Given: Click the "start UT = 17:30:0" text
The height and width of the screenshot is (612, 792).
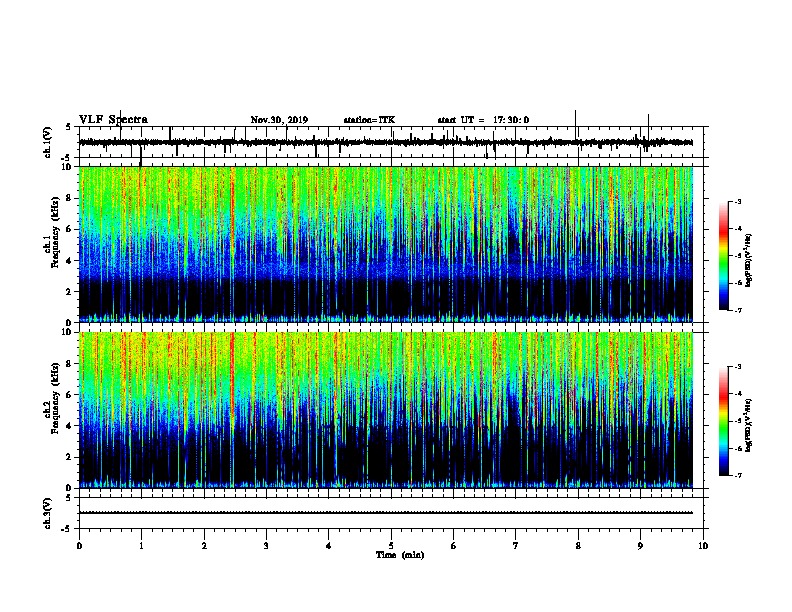Looking at the screenshot, I should tap(483, 120).
